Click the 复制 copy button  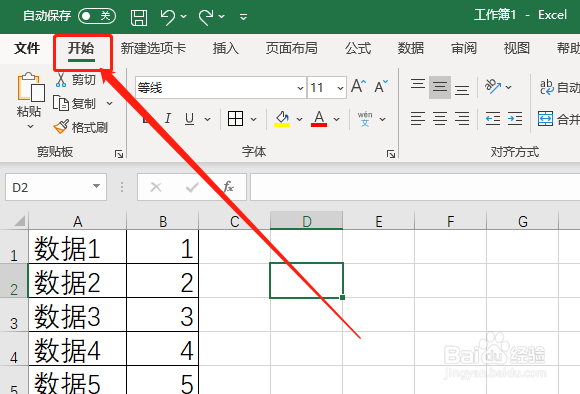point(75,103)
